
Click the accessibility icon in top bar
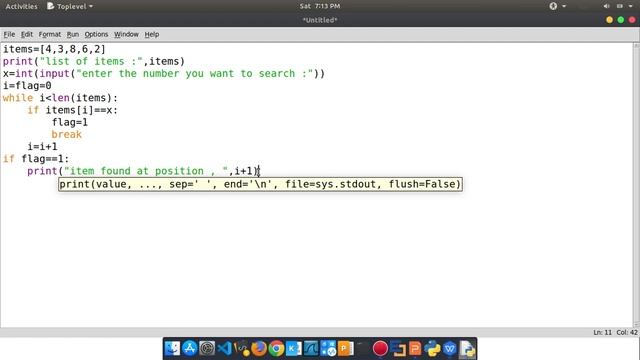(553, 6)
